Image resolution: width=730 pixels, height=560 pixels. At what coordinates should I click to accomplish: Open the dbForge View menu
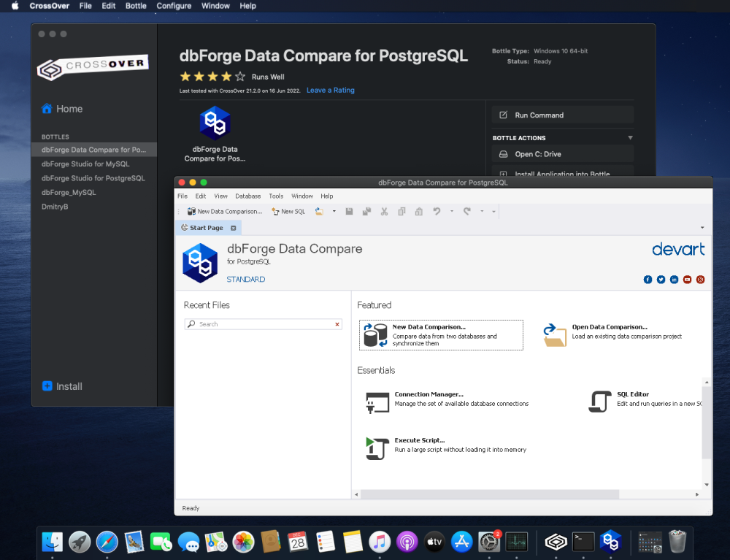tap(220, 196)
